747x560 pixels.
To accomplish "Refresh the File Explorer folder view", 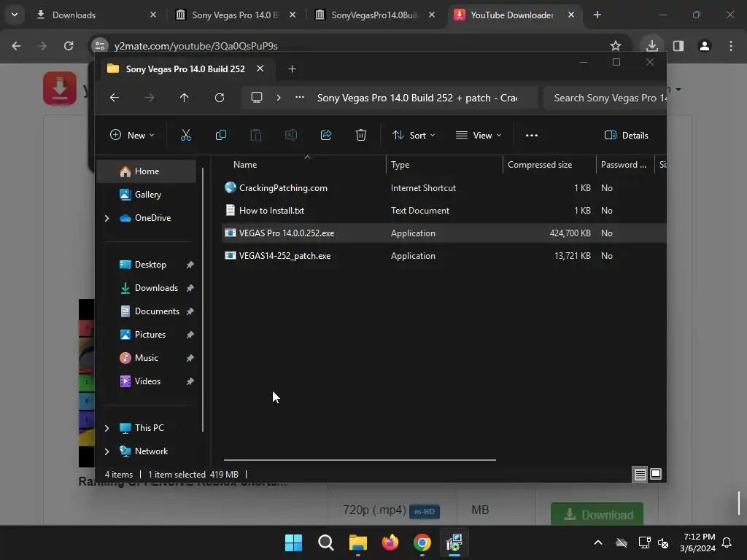I will pyautogui.click(x=219, y=98).
